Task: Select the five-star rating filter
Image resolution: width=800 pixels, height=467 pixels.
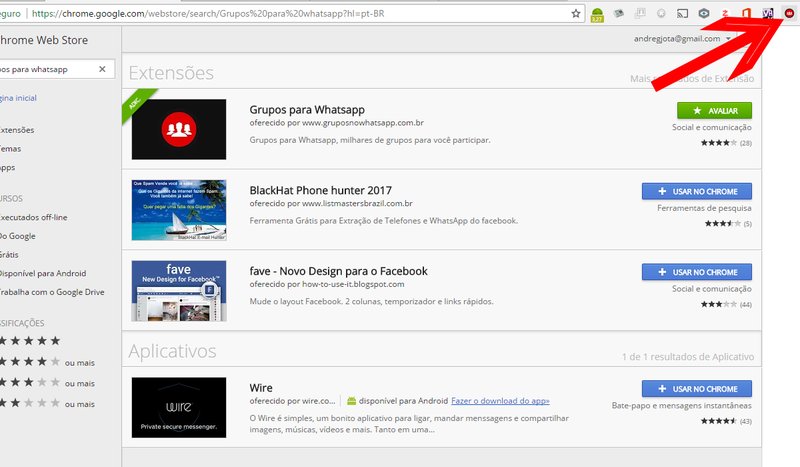Action: coord(30,341)
